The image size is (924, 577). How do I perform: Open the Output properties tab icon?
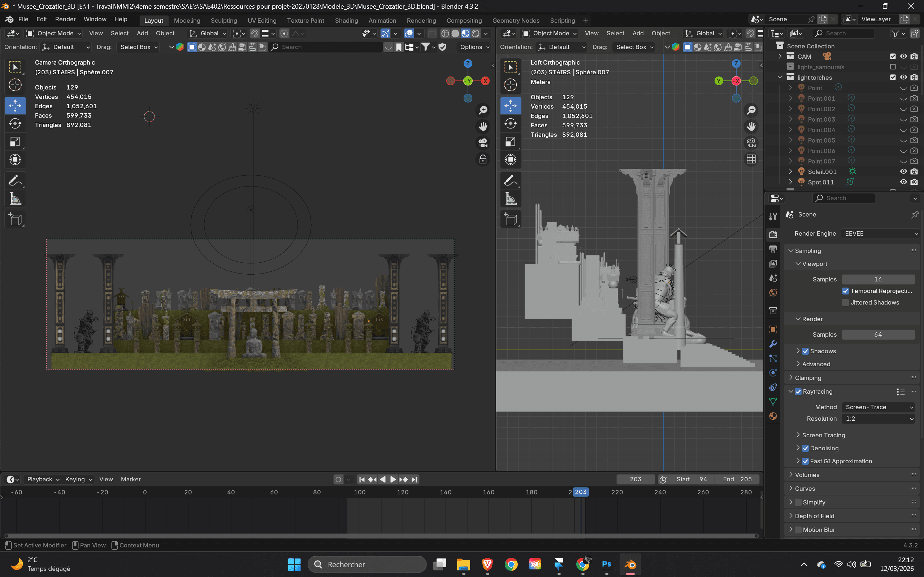coord(773,249)
